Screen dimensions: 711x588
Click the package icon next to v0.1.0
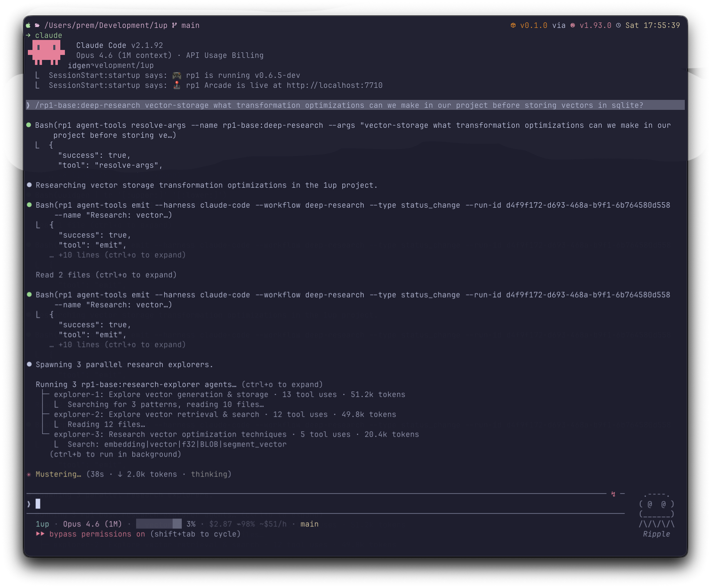[x=513, y=25]
